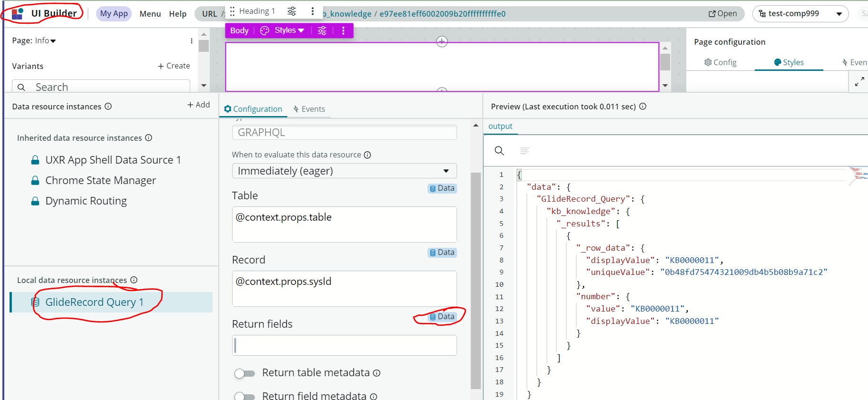Click info icon beside Return table metadata
868x400 pixels.
point(377,373)
